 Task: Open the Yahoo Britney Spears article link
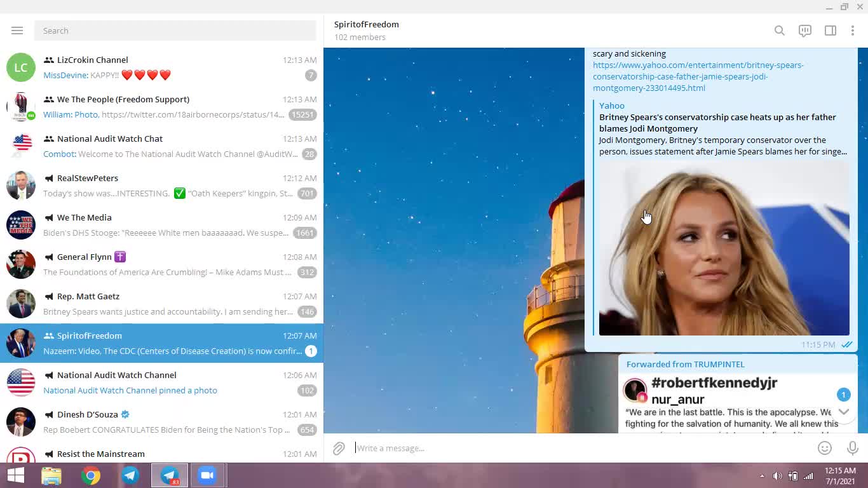click(x=698, y=76)
